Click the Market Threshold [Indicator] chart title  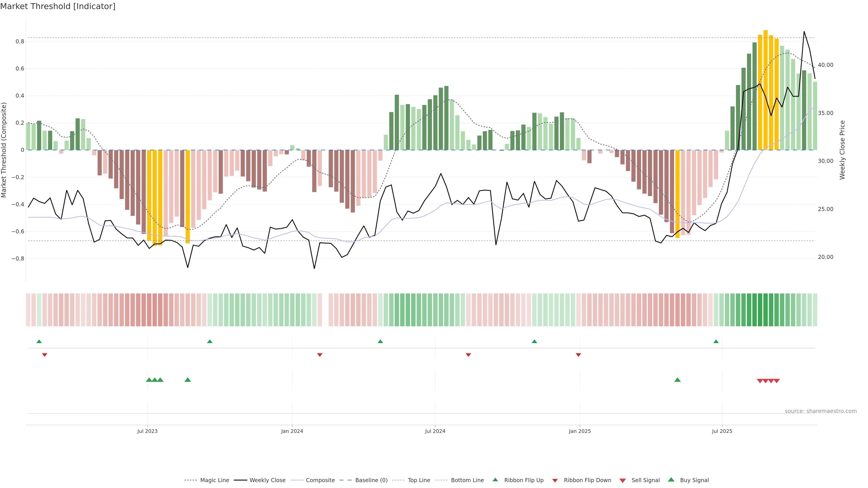tap(58, 6)
